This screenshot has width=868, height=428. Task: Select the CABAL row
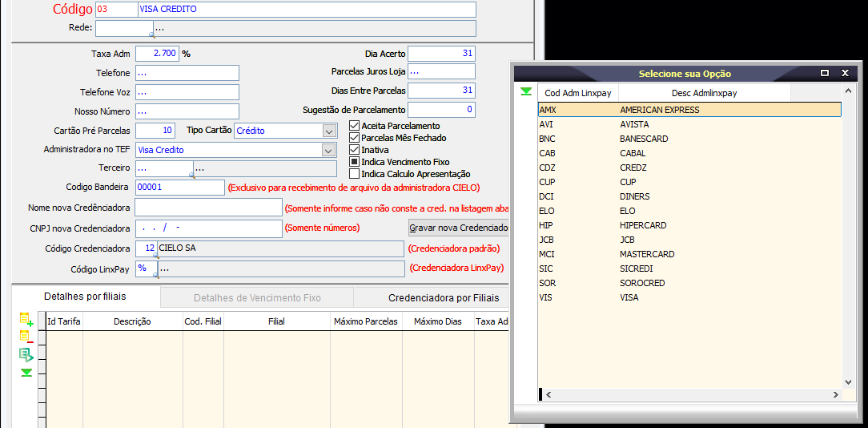(689, 153)
